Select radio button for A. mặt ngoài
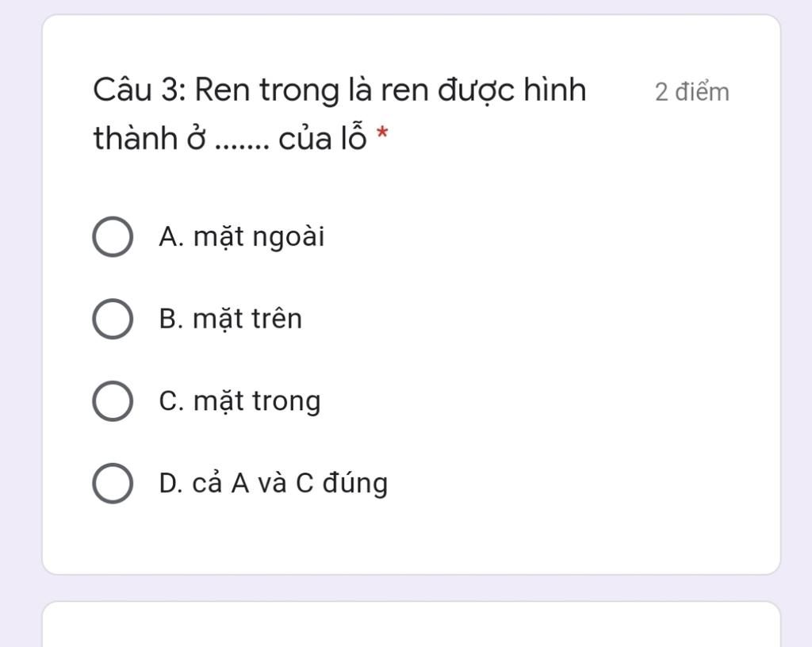This screenshot has height=647, width=812. (x=113, y=237)
